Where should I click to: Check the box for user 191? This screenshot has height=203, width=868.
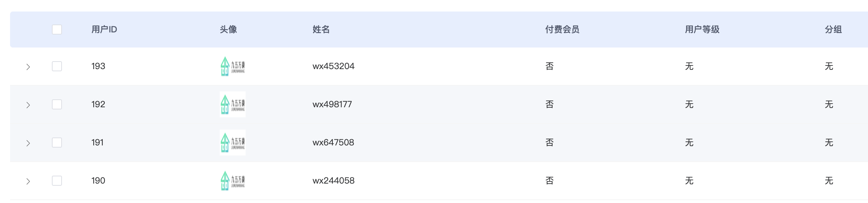57,143
